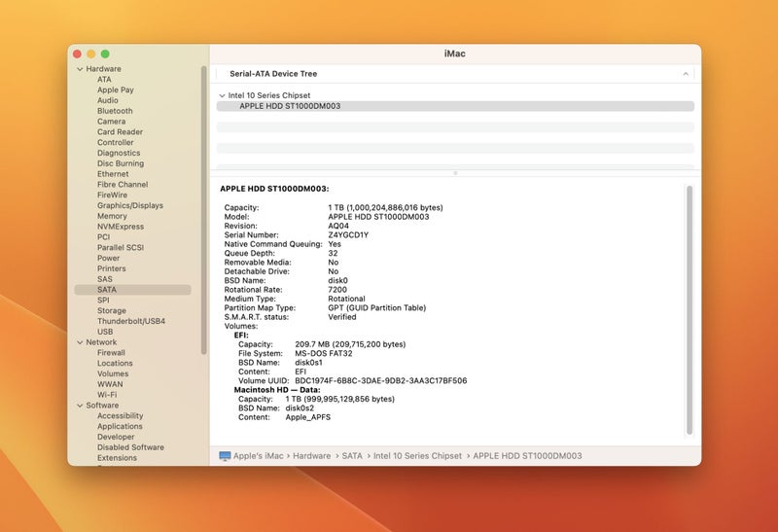Select Volumes under Network

113,373
